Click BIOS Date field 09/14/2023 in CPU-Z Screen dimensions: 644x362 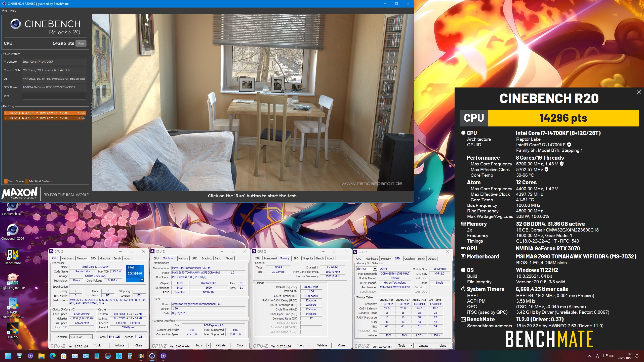208,313
